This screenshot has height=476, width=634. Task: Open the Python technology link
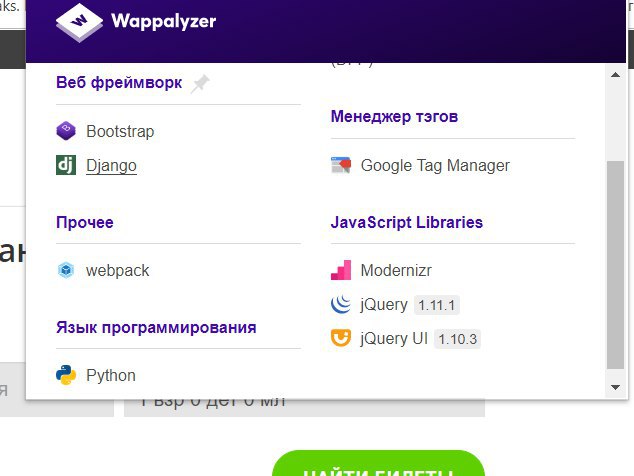(x=111, y=376)
